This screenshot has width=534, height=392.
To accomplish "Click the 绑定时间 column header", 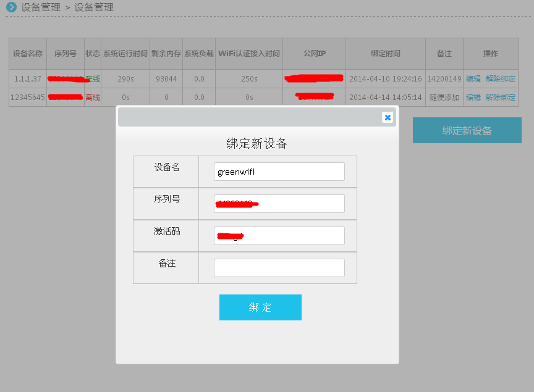I will point(385,54).
